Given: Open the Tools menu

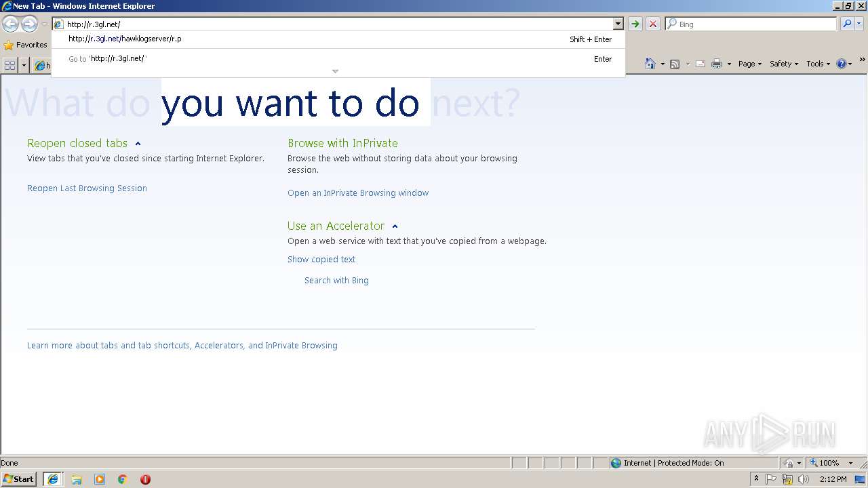Looking at the screenshot, I should pos(818,64).
